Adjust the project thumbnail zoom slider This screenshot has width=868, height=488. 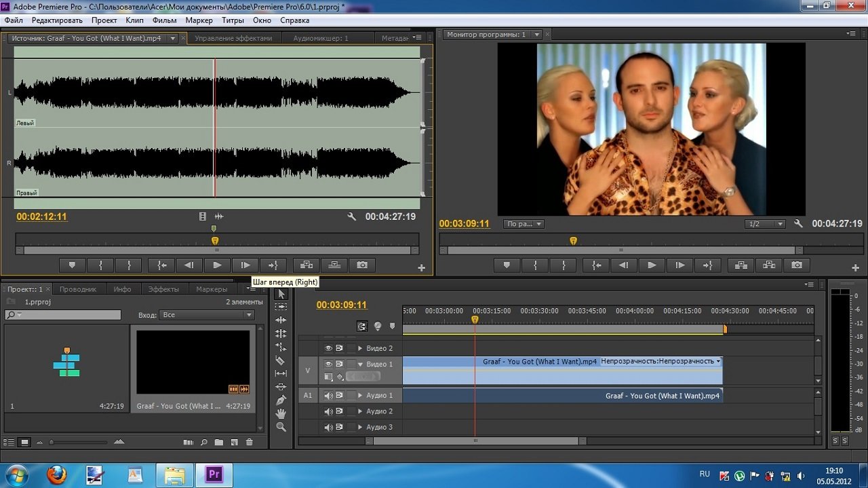click(53, 443)
